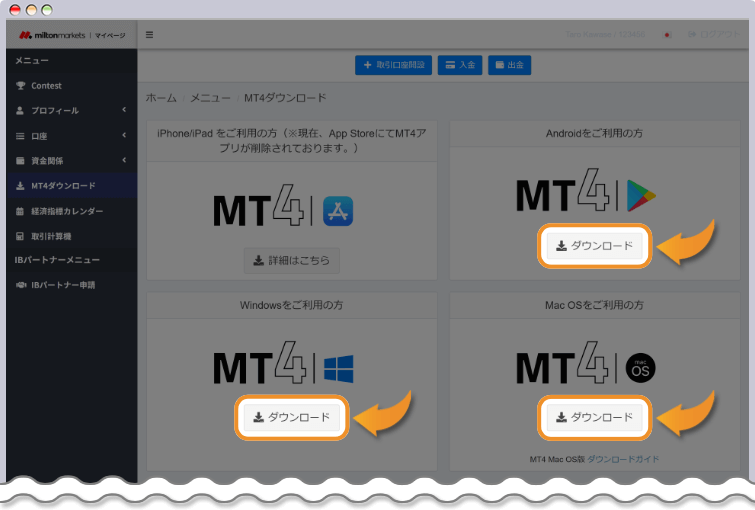Click the calculator icon beside 取引計算機

(x=20, y=236)
